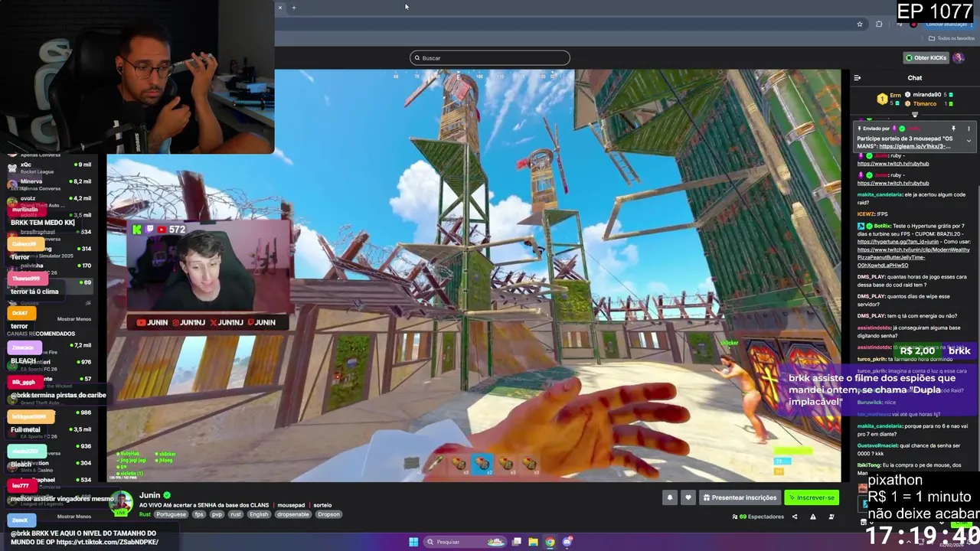
Task: Click the Concluir atualização browser button
Action: pyautogui.click(x=946, y=24)
